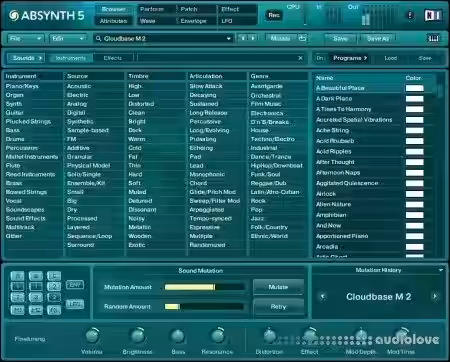Go to previous preset with left arrow
This screenshot has width=450, height=362.
coord(243,38)
